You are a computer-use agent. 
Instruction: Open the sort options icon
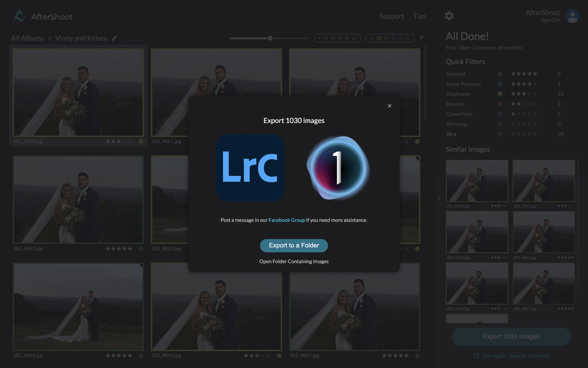click(423, 38)
